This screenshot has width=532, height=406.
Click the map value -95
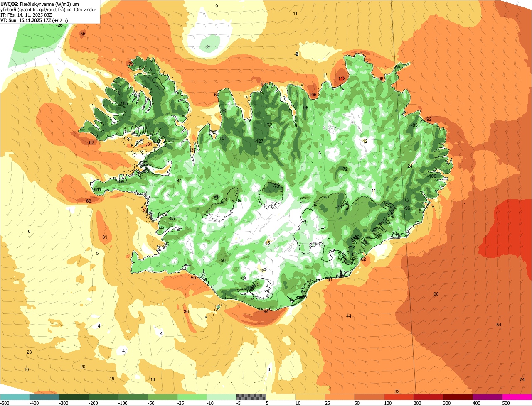coord(305,108)
